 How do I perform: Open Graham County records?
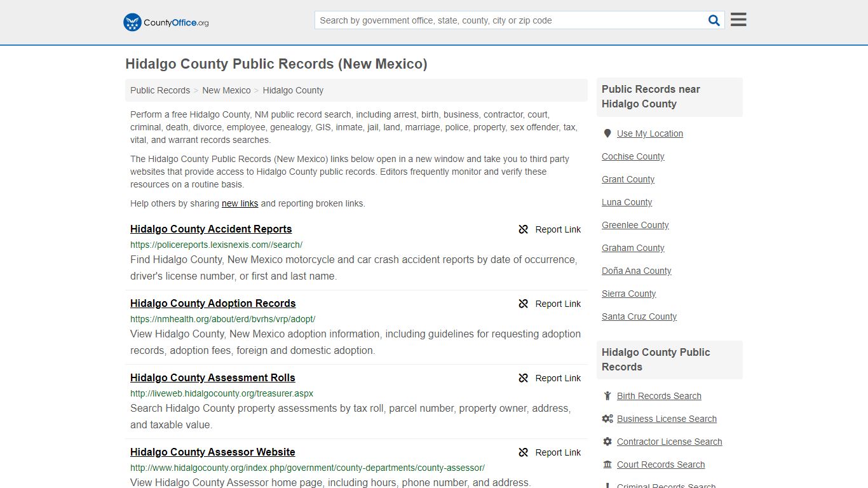pos(633,248)
